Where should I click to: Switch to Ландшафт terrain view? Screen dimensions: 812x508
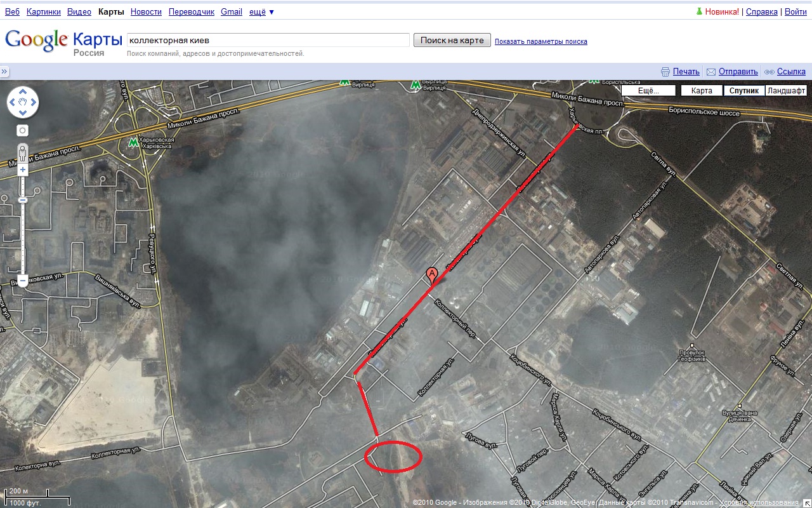click(786, 91)
